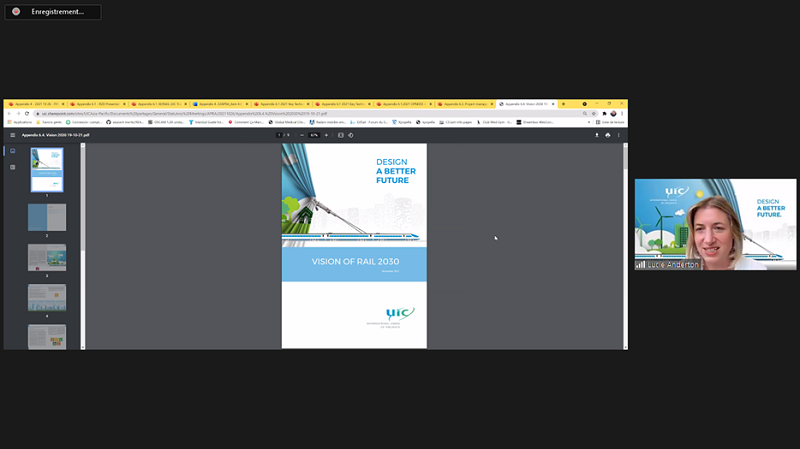Click the rotate document icon
This screenshot has width=800, height=449.
[351, 135]
